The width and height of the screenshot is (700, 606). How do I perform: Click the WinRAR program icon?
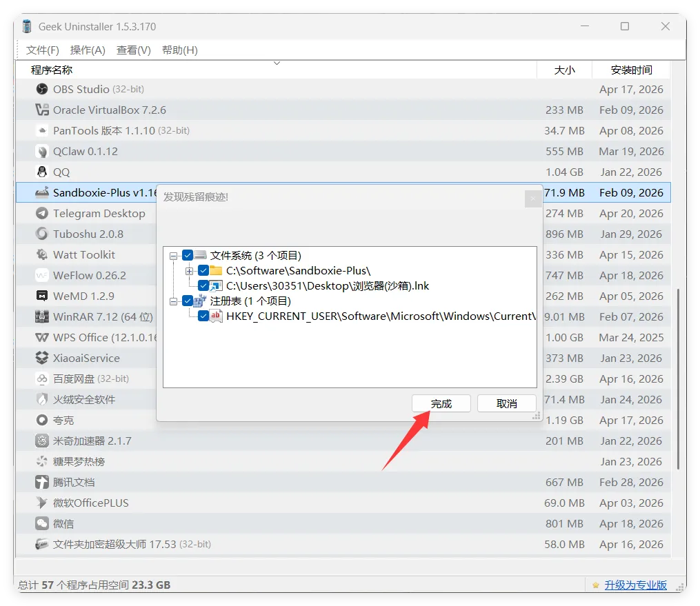point(42,317)
